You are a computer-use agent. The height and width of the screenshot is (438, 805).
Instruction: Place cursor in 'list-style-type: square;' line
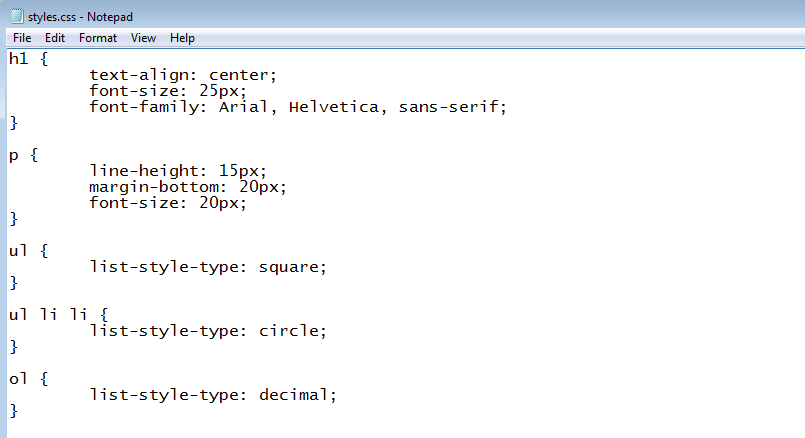208,267
